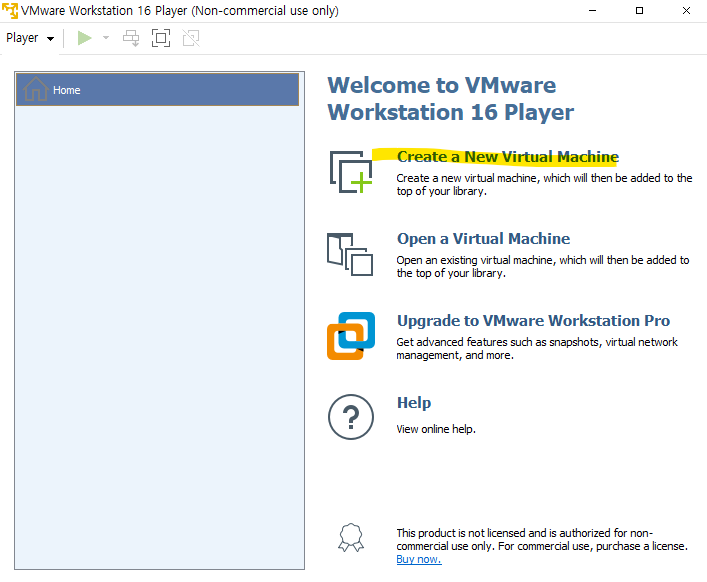707x582 pixels.
Task: Click the Buy now link
Action: tap(419, 559)
